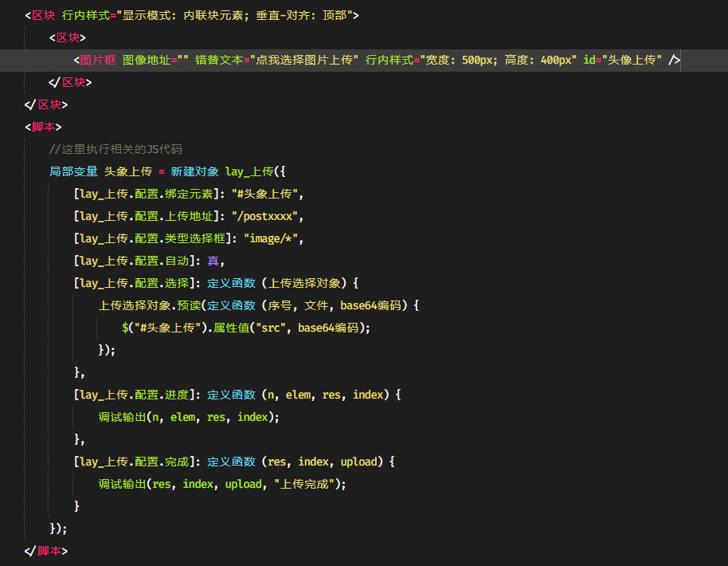Click the 上传选择对象 parameter in the 选择 function
The width and height of the screenshot is (728, 566).
click(x=304, y=284)
